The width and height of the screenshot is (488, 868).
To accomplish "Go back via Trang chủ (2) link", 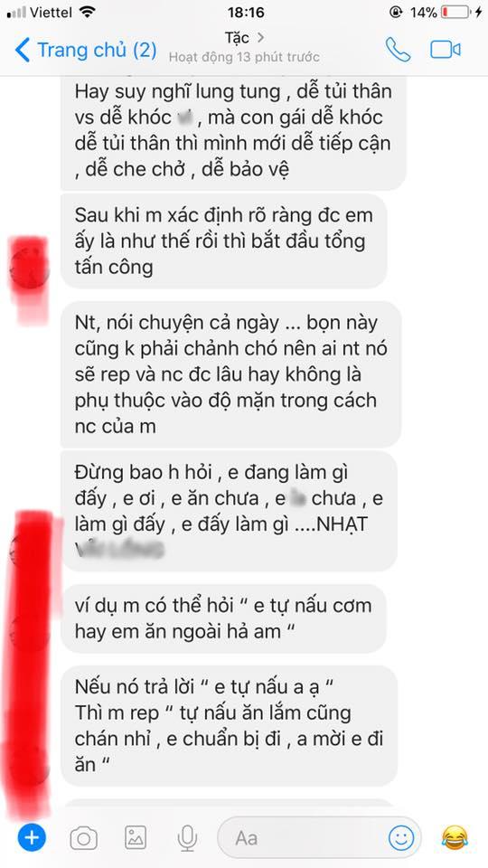I will tap(87, 50).
